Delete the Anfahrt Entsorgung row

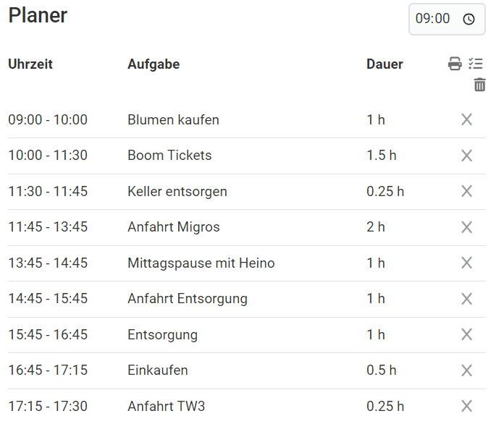[467, 299]
